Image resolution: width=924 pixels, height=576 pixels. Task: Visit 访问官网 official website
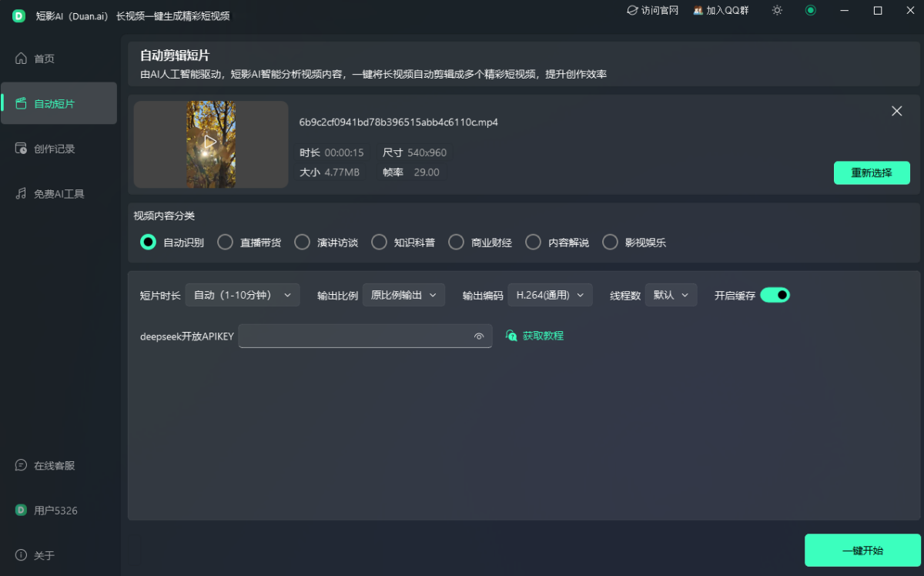[x=652, y=11]
